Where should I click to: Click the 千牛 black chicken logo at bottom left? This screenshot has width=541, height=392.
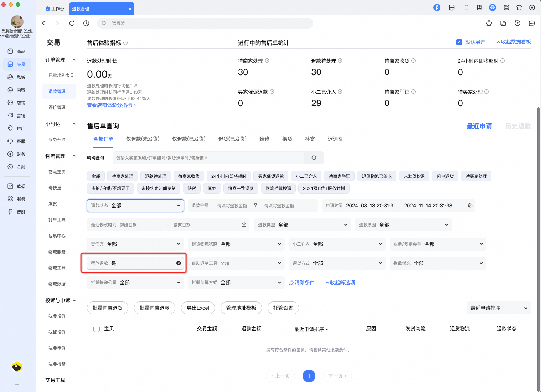coord(16,367)
